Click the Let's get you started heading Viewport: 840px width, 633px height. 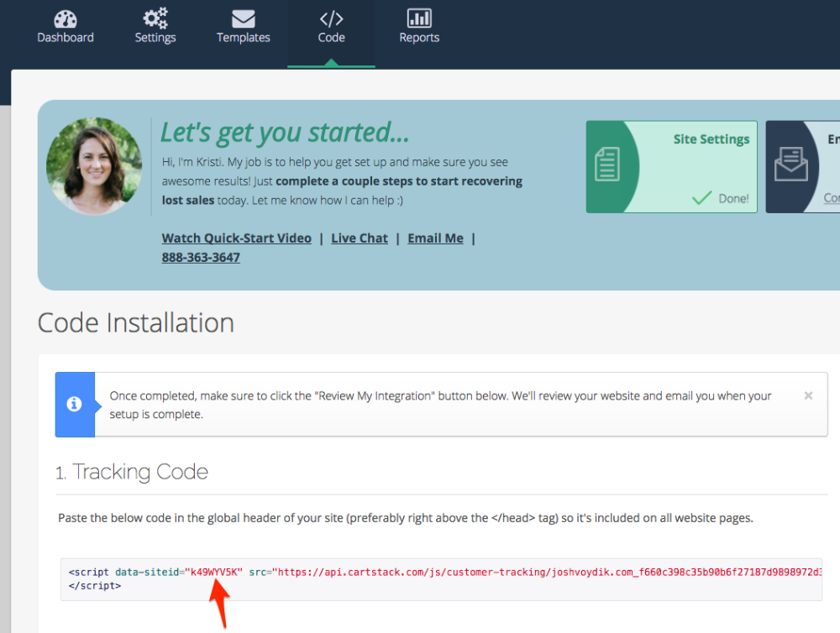(285, 133)
